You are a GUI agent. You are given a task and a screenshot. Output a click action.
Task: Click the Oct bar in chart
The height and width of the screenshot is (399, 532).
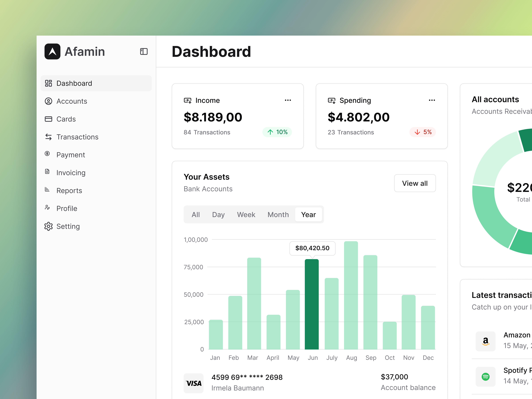pos(390,335)
